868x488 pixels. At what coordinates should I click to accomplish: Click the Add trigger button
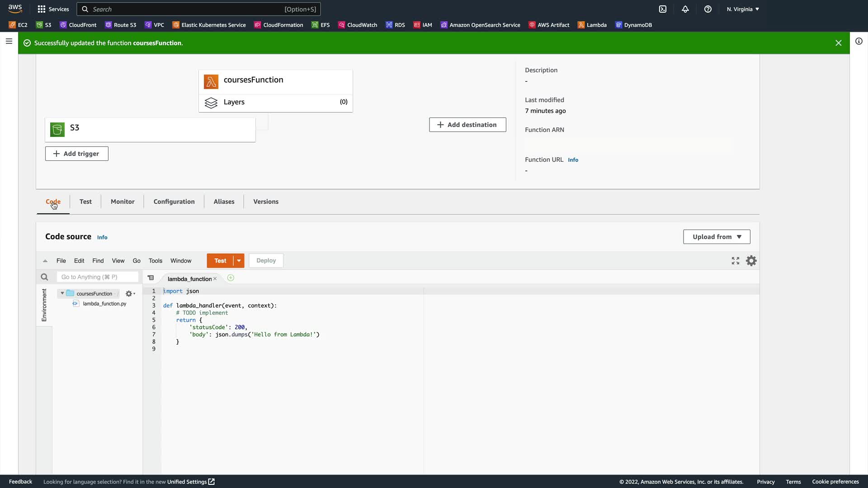click(76, 154)
